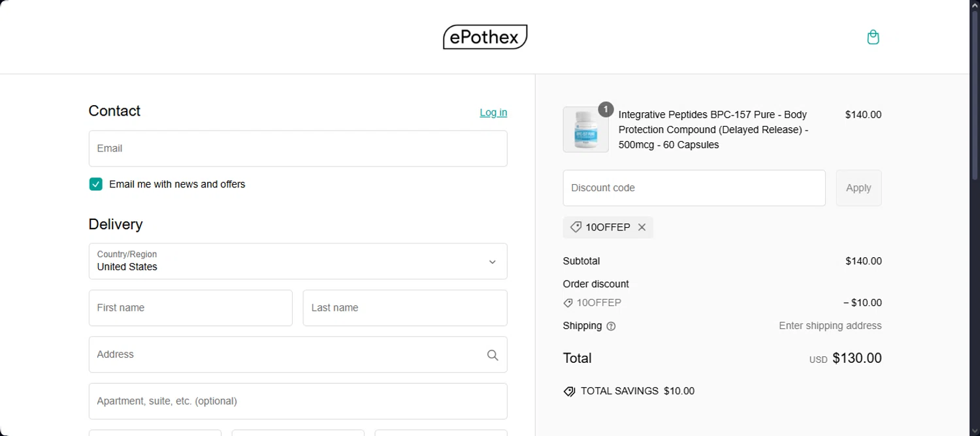Expand the Country/Region dropdown
This screenshot has width=980, height=436.
click(x=298, y=261)
